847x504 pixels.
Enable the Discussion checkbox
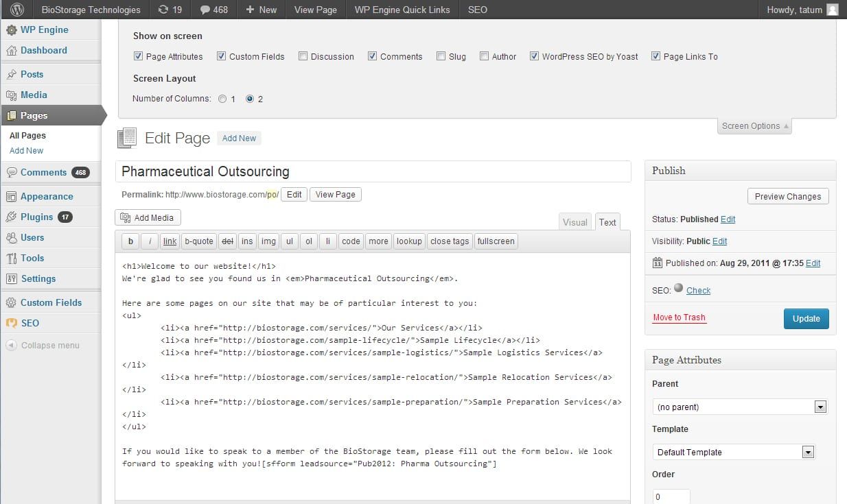(x=303, y=56)
